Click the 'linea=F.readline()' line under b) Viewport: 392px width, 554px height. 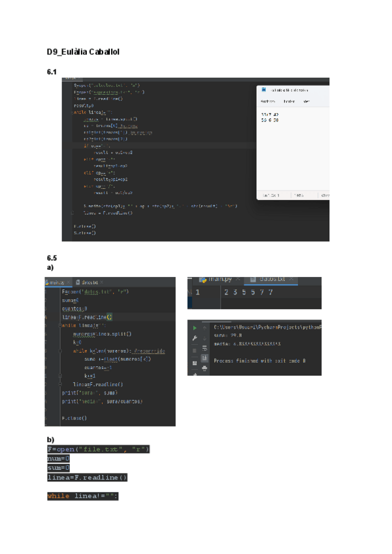tap(87, 478)
